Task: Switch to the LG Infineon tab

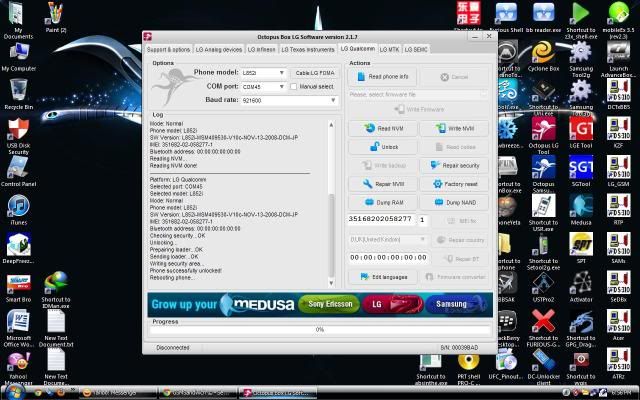Action: [262, 49]
